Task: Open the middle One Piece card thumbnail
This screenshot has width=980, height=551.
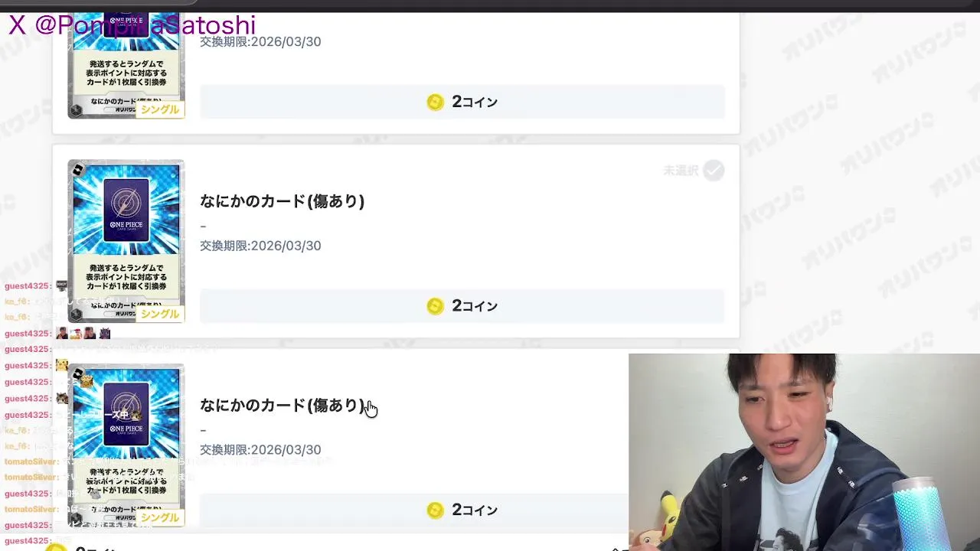Action: [x=126, y=241]
